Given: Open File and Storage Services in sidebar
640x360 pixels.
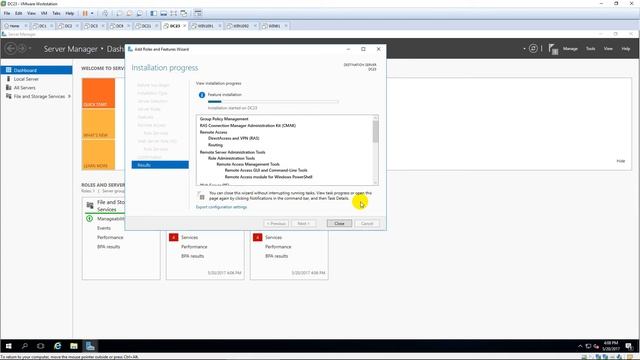Looking at the screenshot, I should click(x=36, y=96).
